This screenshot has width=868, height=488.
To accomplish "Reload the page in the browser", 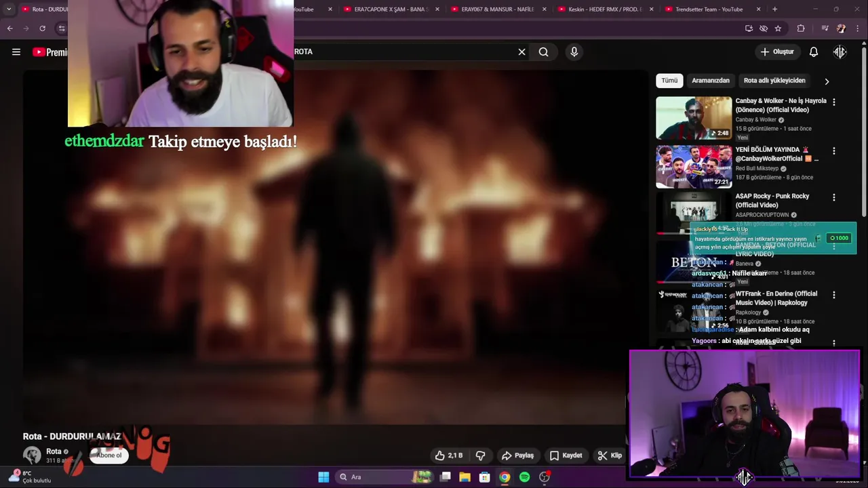I will pos(42,28).
